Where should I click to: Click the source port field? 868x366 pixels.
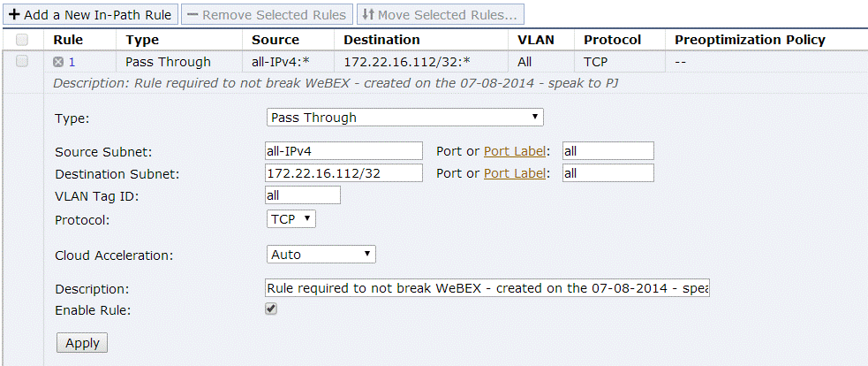608,151
